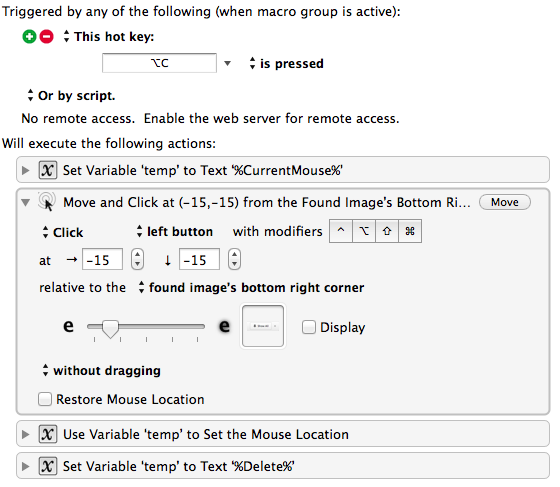This screenshot has width=560, height=487.
Task: Enable the Display checkbox
Action: [309, 327]
